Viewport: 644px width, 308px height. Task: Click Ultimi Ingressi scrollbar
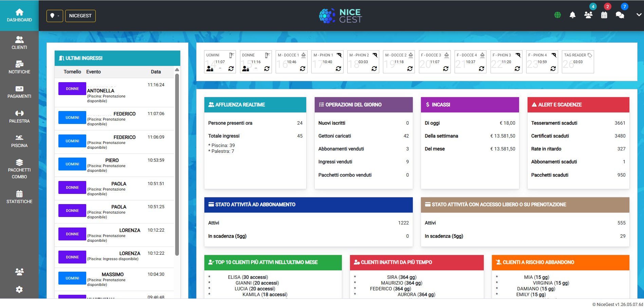click(x=177, y=165)
